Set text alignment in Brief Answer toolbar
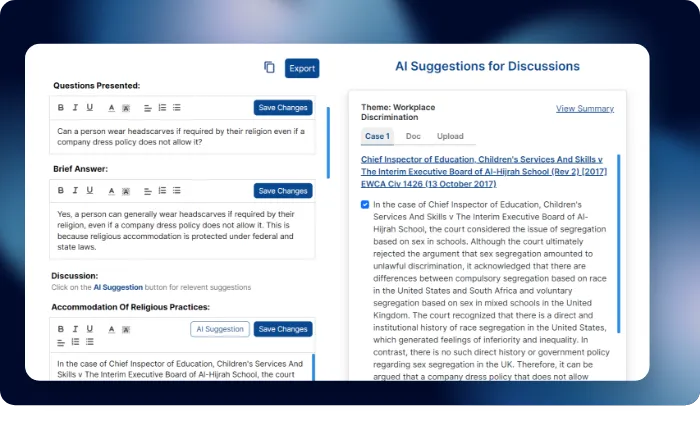700x421 pixels. 148,191
